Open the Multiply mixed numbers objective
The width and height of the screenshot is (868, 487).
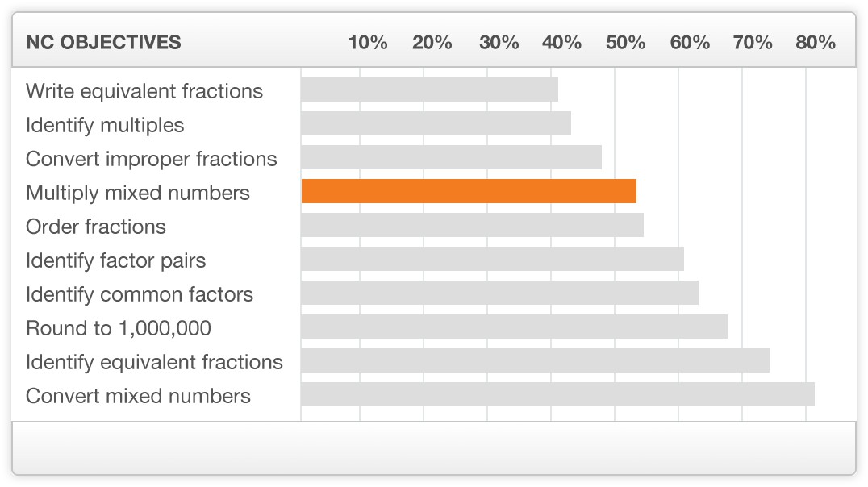pos(138,193)
